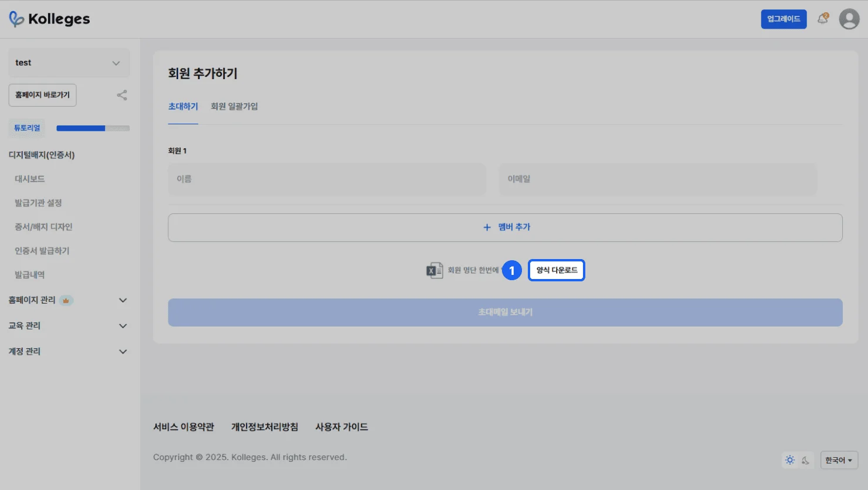Click the 양식 다운로드 button
The width and height of the screenshot is (868, 490).
(557, 270)
